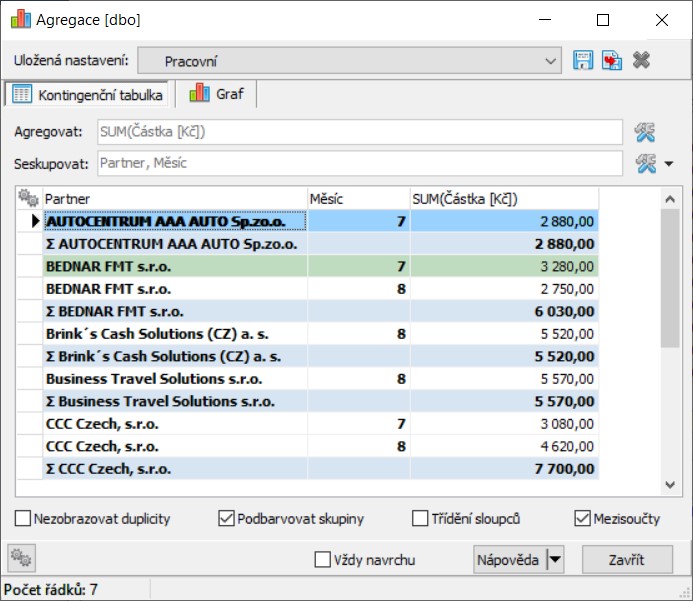693x601 pixels.
Task: Save the current setting with the floppy disk icon
Action: (583, 60)
